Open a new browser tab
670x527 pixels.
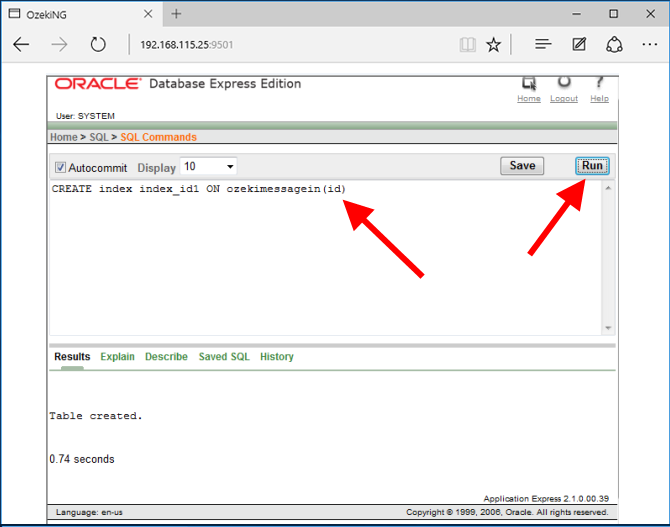[x=176, y=14]
